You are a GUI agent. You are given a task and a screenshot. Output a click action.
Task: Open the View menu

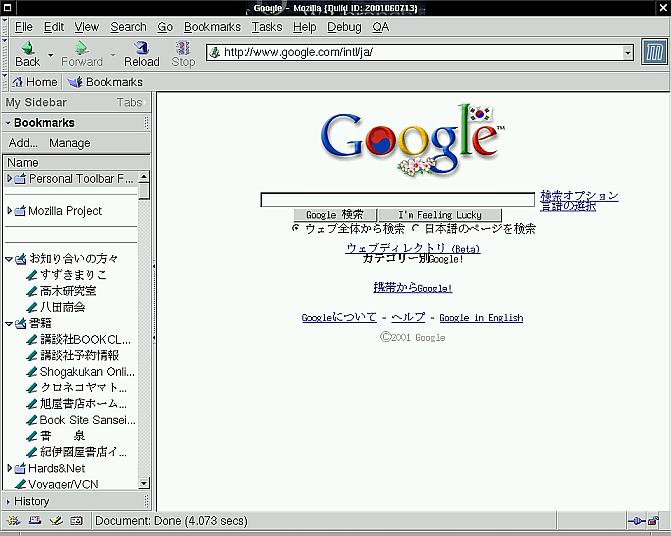[86, 27]
